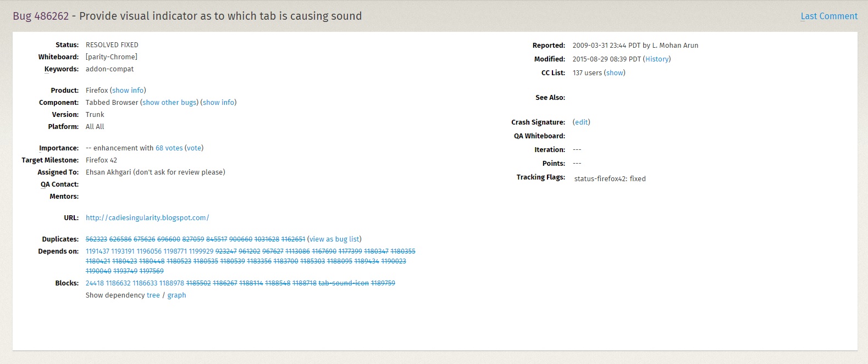The height and width of the screenshot is (364, 868).
Task: Open the cadiesingularity.blogspot.com URL
Action: pos(147,218)
